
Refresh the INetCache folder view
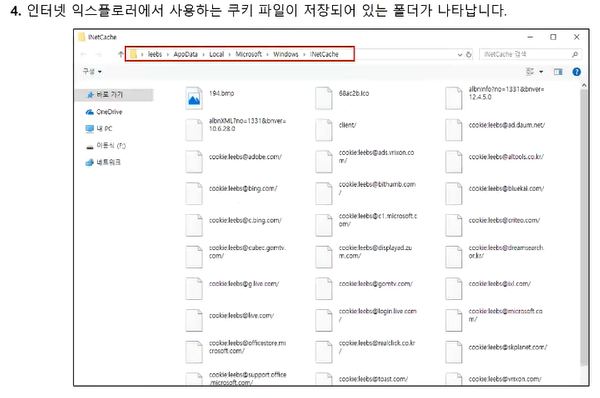[469, 55]
